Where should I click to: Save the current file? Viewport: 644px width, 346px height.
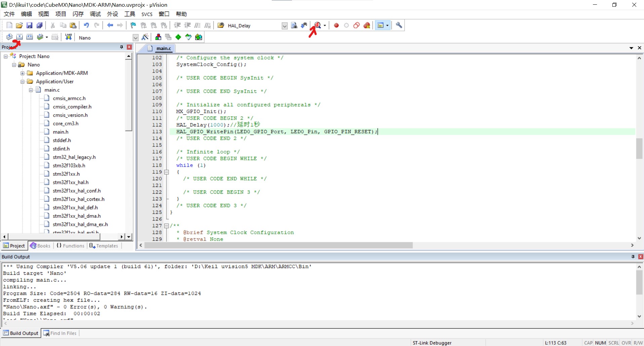(30, 26)
